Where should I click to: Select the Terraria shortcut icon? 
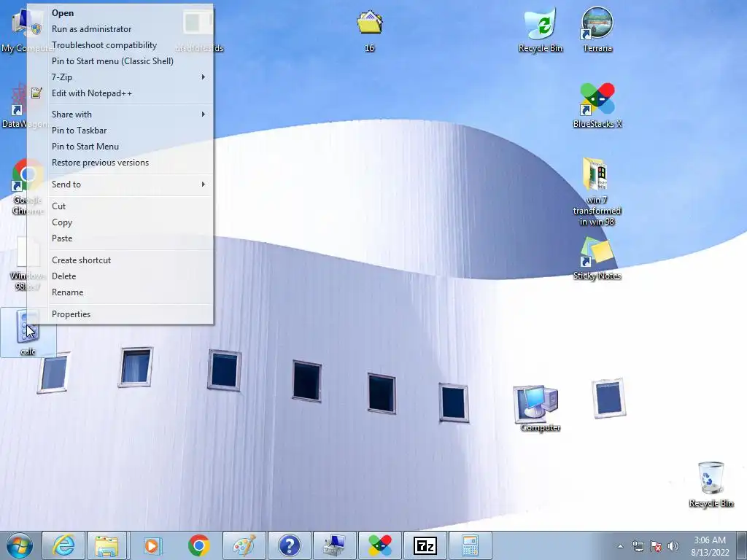pyautogui.click(x=597, y=30)
